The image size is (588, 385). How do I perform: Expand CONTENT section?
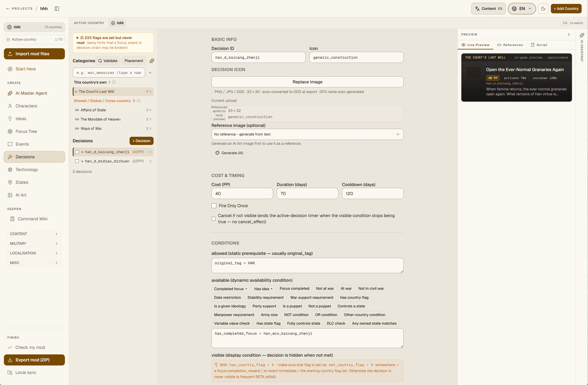pos(34,234)
